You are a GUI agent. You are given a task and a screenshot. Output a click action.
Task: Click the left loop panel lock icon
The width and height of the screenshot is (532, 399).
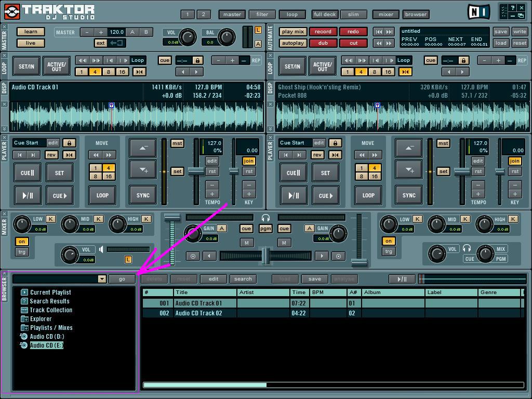197,60
